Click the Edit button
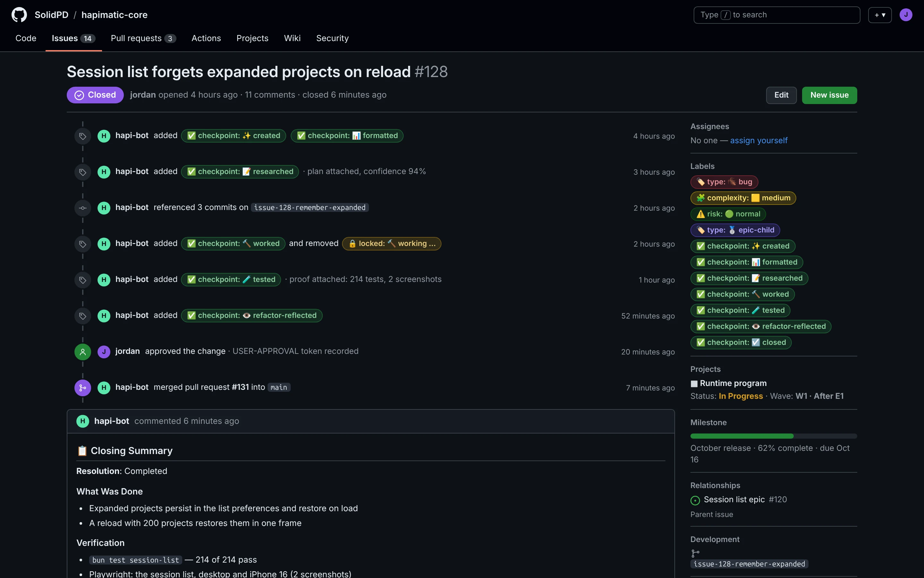This screenshot has height=578, width=924. point(781,95)
